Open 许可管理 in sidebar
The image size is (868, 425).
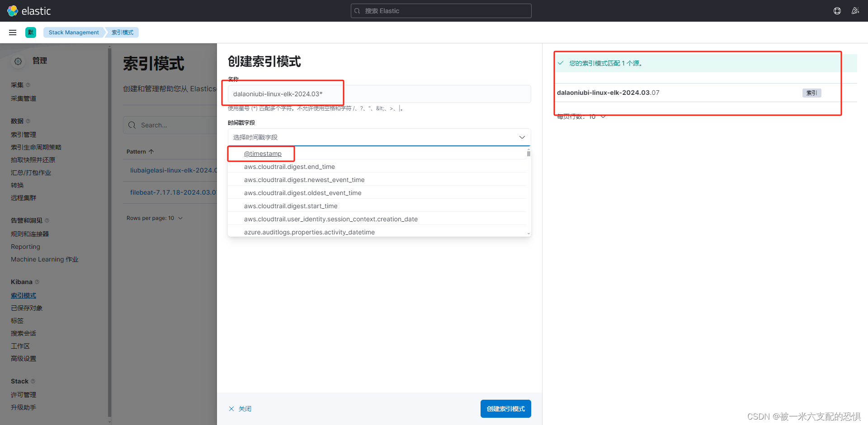[x=24, y=395]
